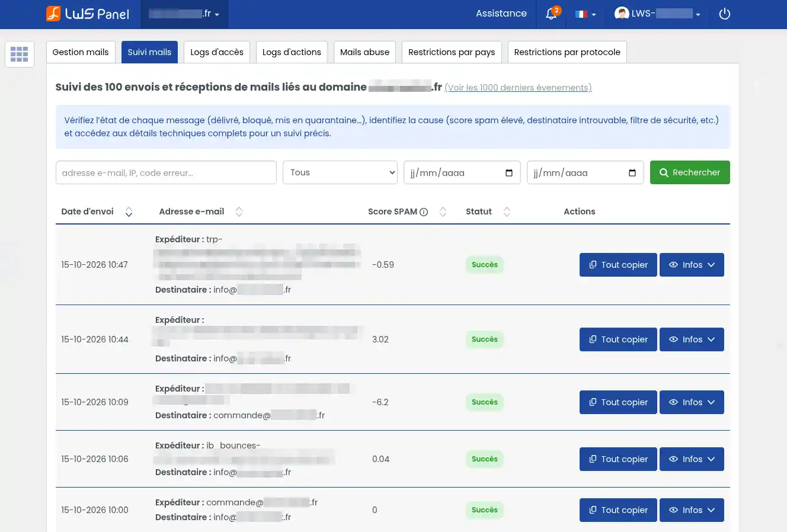Open the grid apps menu icon
The height and width of the screenshot is (532, 787).
pyautogui.click(x=20, y=55)
